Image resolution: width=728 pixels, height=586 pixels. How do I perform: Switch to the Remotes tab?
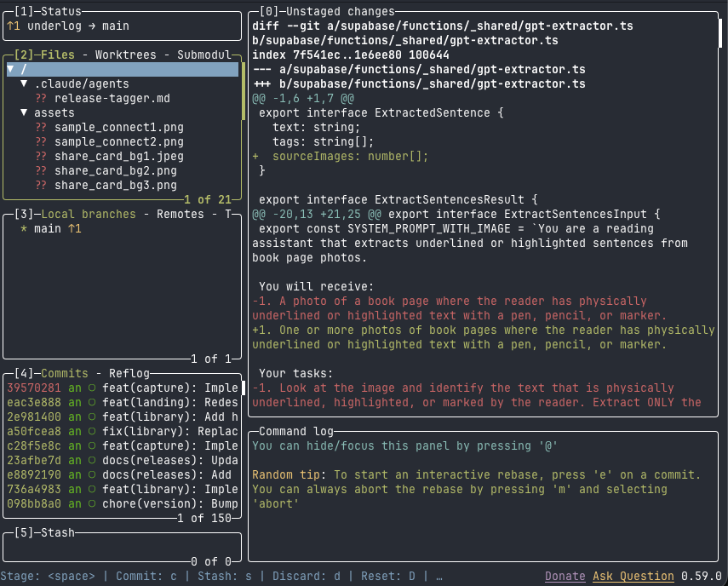click(x=181, y=214)
